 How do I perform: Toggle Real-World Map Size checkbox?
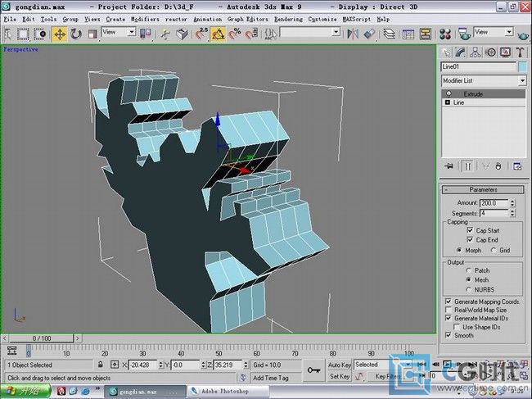449,310
